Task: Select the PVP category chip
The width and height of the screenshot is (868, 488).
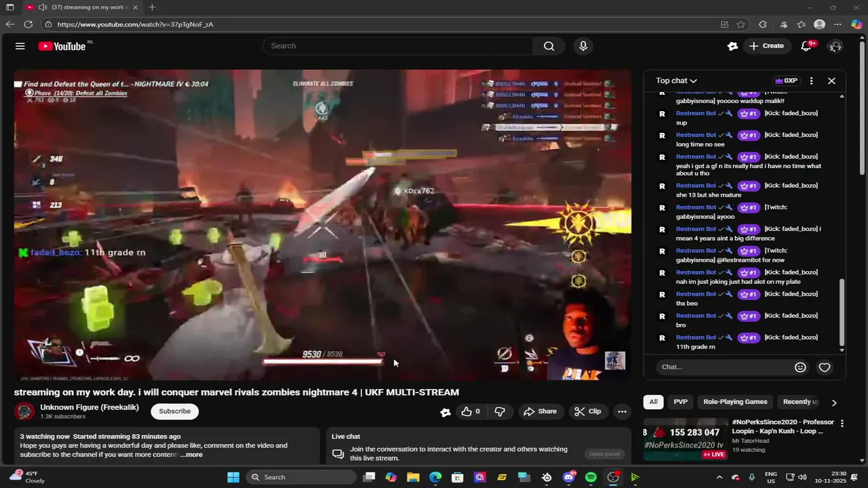Action: click(x=680, y=402)
